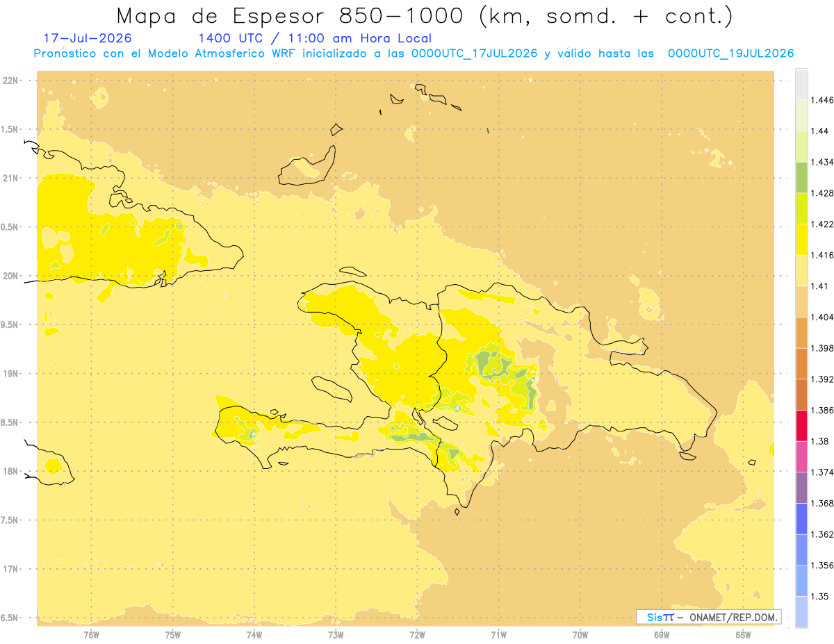Click the '74W' longitude label
834x644 pixels.
[x=254, y=635]
